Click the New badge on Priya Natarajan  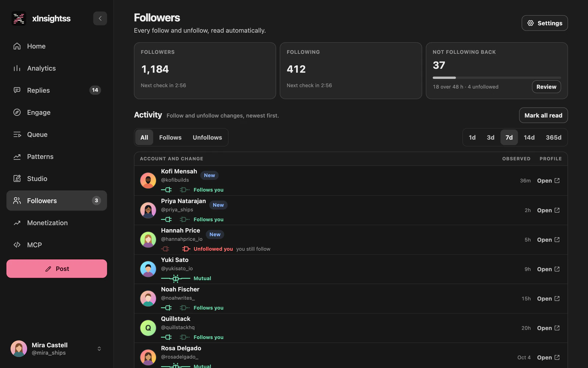[218, 205]
